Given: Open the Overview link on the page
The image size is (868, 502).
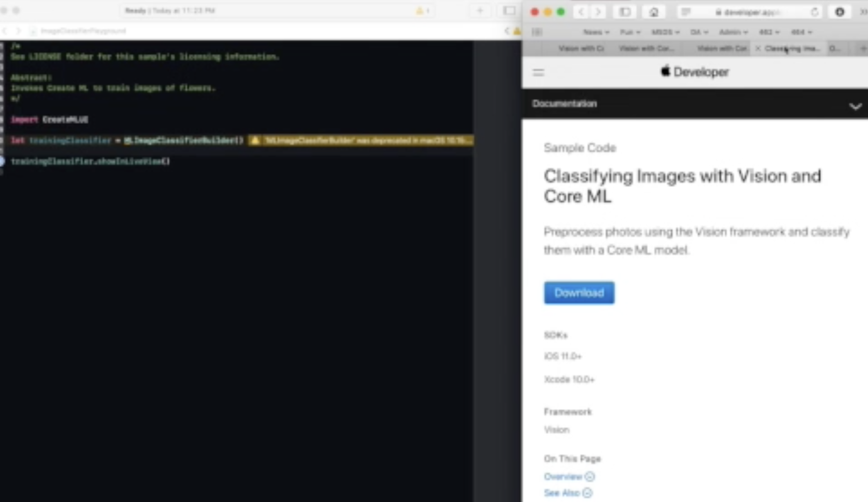Looking at the screenshot, I should pos(564,476).
